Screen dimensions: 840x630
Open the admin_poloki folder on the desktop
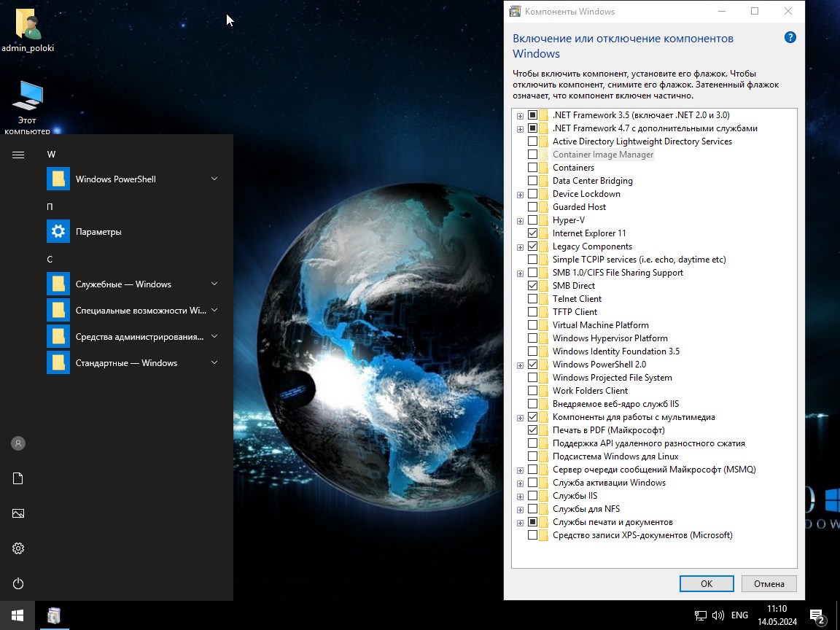(28, 24)
